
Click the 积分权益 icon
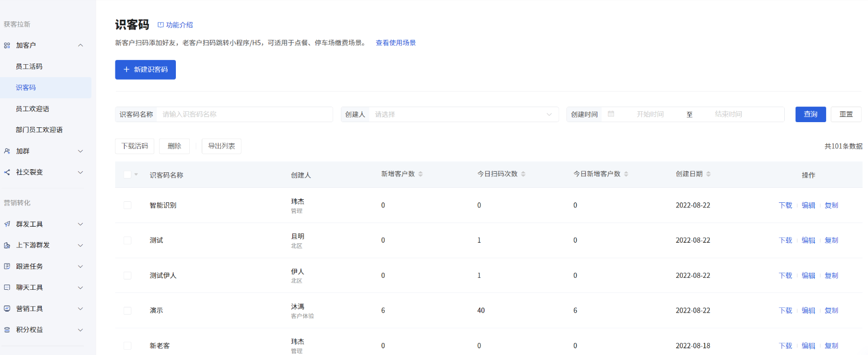coord(7,330)
